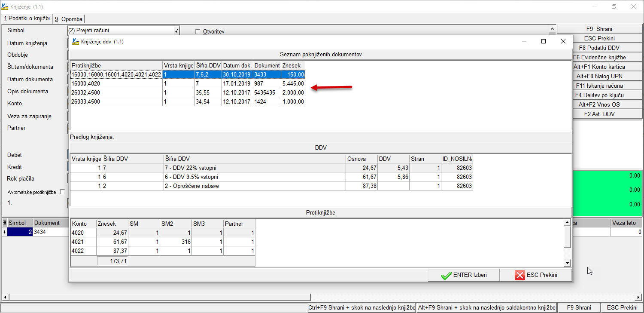Viewport: 644px width, 313px height.
Task: Select row with document 987
Action: [x=188, y=84]
